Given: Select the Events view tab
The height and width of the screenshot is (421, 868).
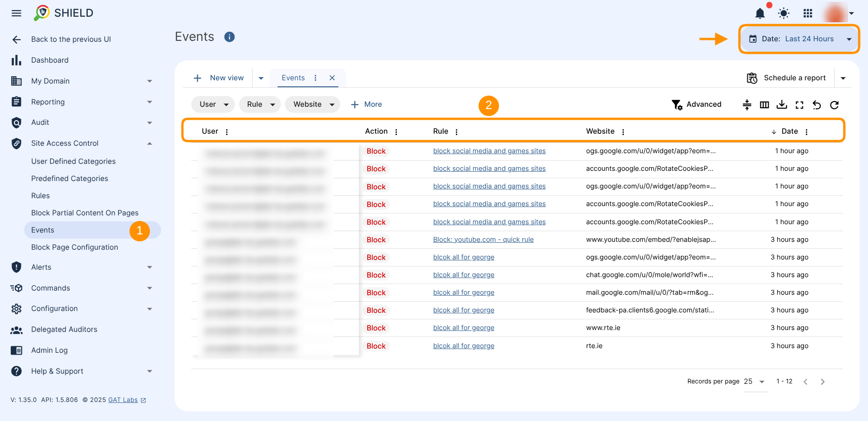Looking at the screenshot, I should [293, 78].
